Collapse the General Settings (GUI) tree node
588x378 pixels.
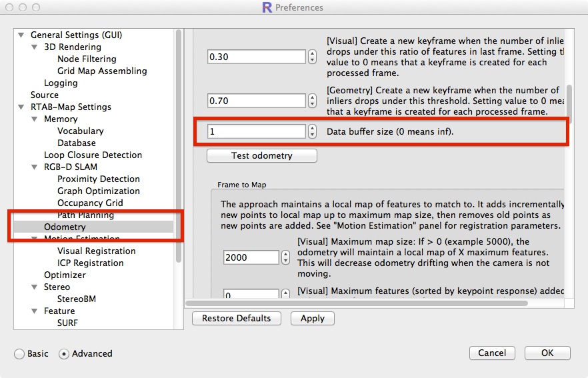[21, 35]
